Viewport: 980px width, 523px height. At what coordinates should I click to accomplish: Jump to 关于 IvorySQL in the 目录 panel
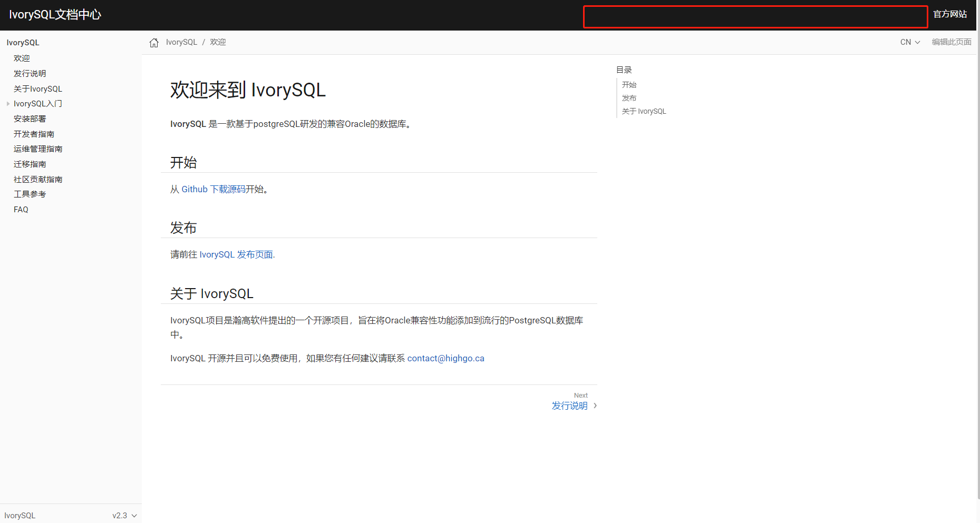643,111
